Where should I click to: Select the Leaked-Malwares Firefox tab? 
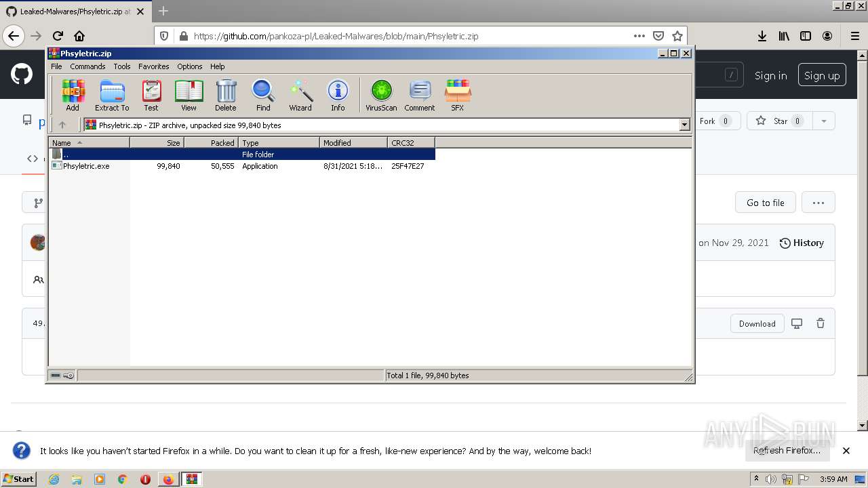(x=75, y=12)
